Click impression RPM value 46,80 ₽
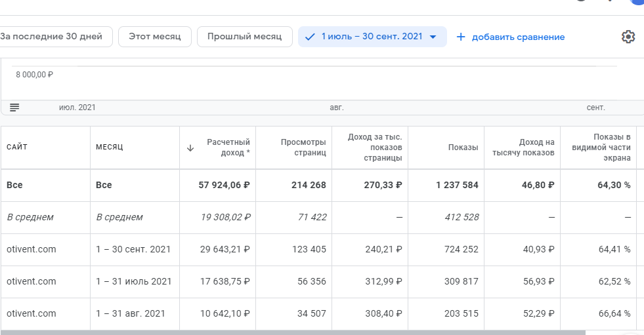 click(x=538, y=185)
